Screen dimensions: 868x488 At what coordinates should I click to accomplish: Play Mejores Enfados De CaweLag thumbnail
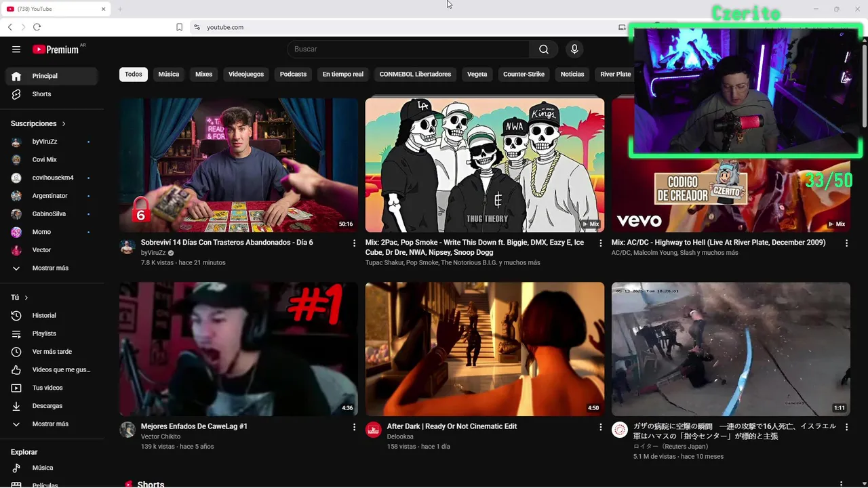click(239, 349)
